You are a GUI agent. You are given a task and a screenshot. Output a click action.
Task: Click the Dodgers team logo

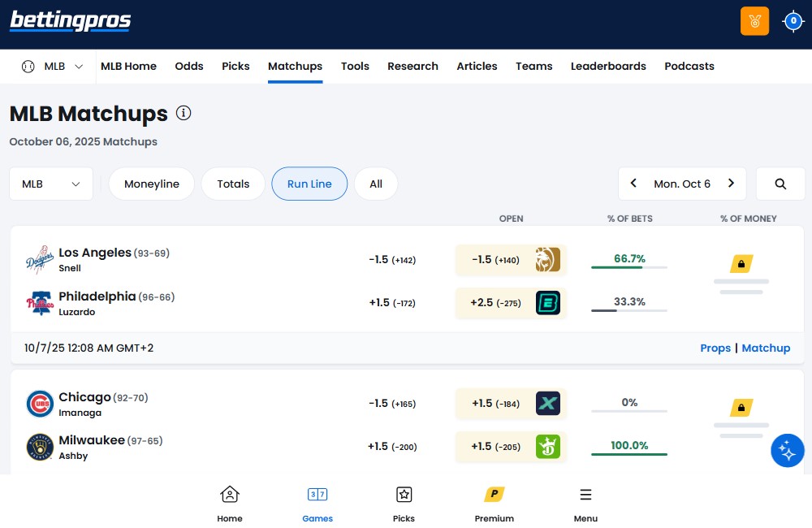point(39,259)
